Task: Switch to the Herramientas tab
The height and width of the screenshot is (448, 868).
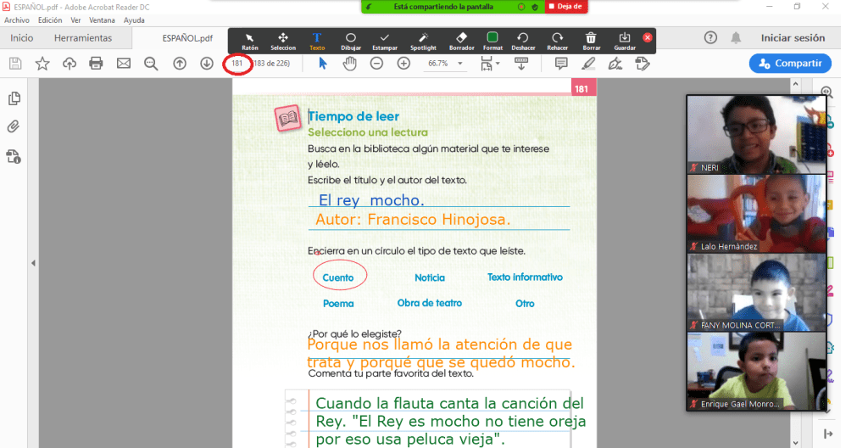Action: pyautogui.click(x=83, y=38)
